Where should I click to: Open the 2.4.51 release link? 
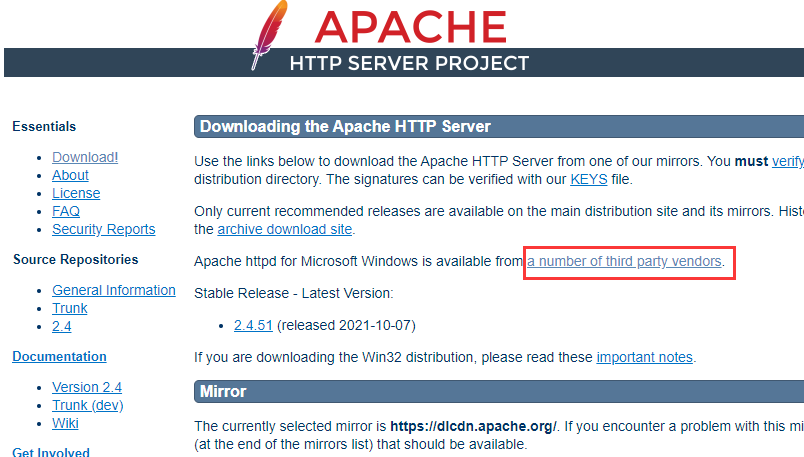(253, 326)
